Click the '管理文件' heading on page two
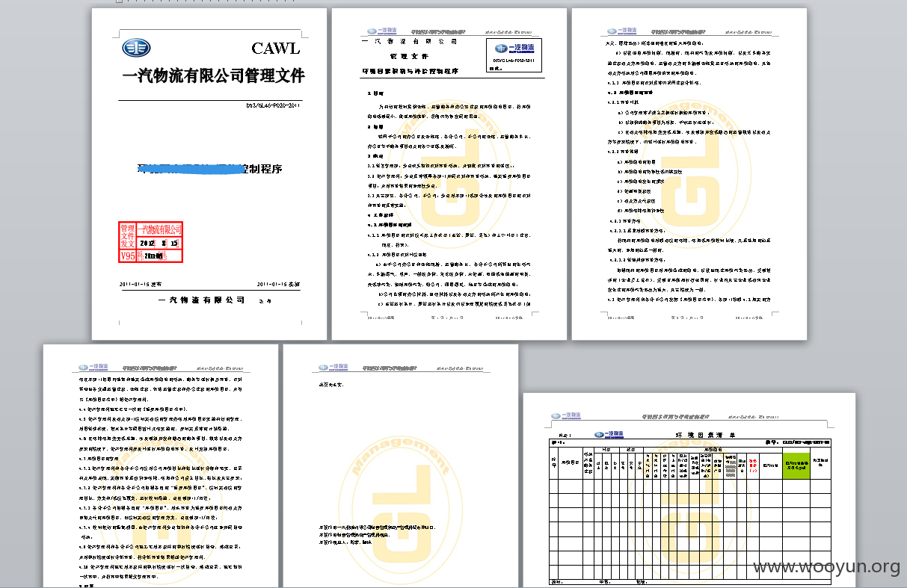The width and height of the screenshot is (907, 588). click(x=409, y=56)
